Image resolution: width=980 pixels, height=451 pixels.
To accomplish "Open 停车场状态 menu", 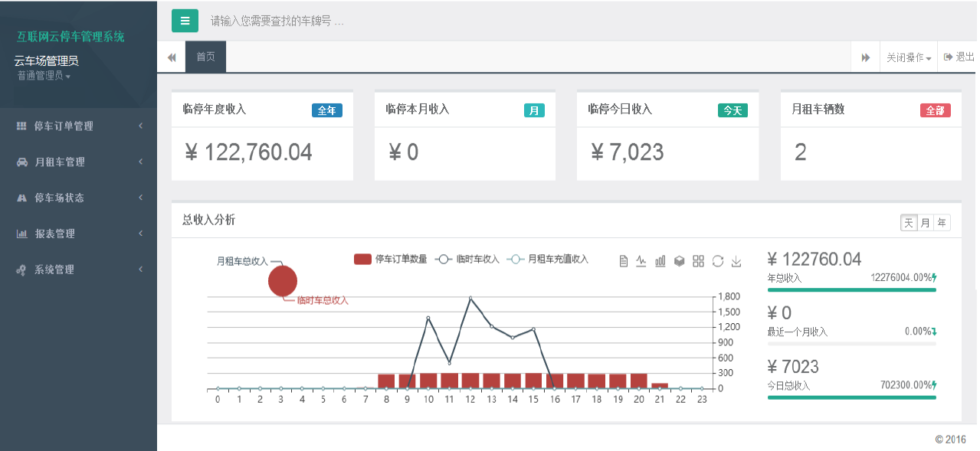I will pyautogui.click(x=78, y=198).
